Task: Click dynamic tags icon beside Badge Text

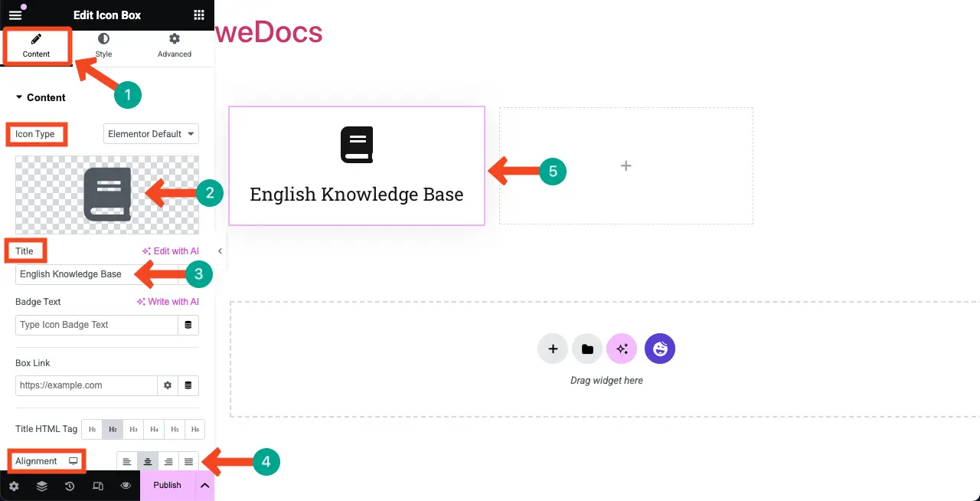Action: coord(188,325)
